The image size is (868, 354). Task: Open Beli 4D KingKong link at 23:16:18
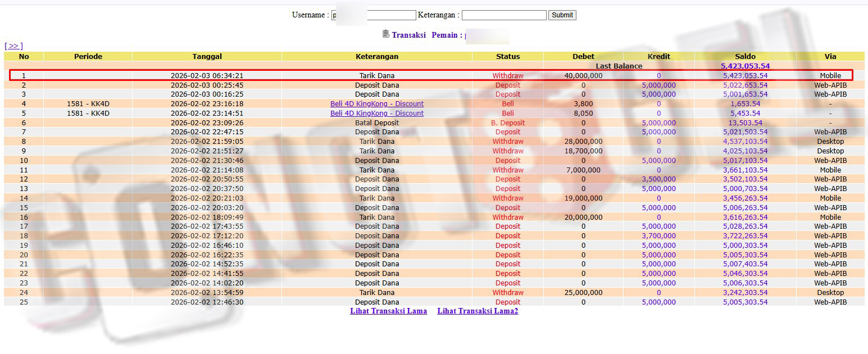377,104
